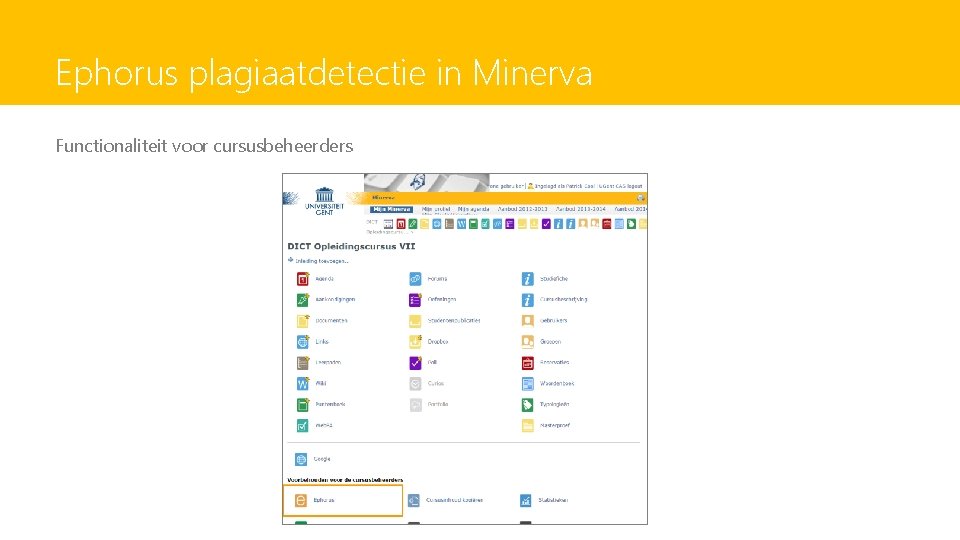Switch to the Mijn profiel tab
Viewport: 960px width, 540px height.
coord(436,209)
